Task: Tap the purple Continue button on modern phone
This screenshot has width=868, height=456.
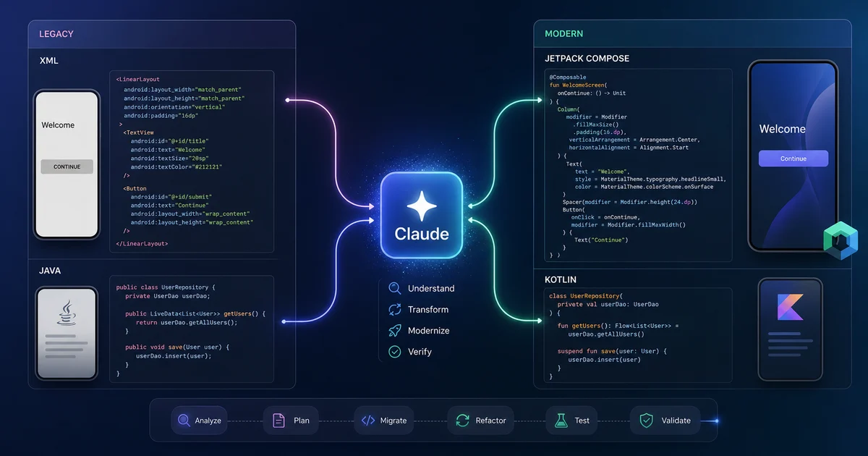Action: [x=793, y=159]
